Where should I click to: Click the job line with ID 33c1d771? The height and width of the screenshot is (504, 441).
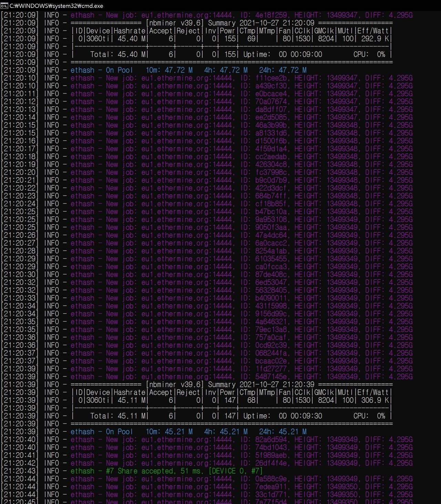207,495
